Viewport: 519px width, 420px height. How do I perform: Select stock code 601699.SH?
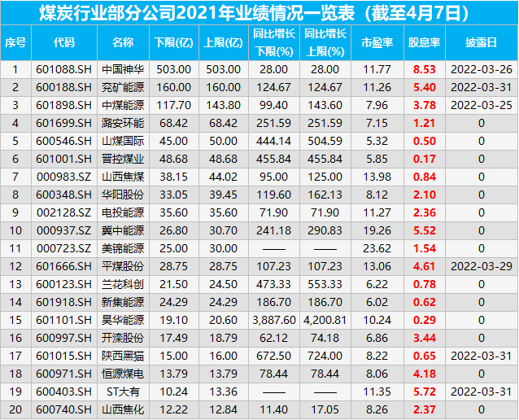coord(64,123)
